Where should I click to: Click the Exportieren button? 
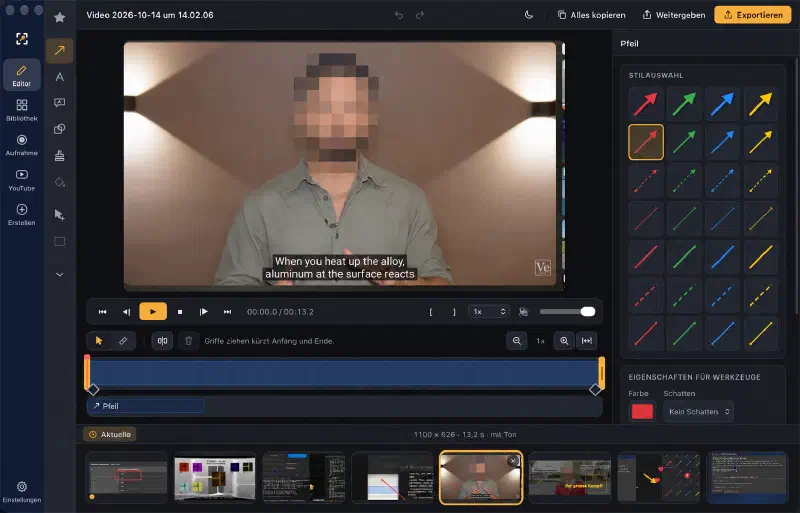[x=753, y=15]
